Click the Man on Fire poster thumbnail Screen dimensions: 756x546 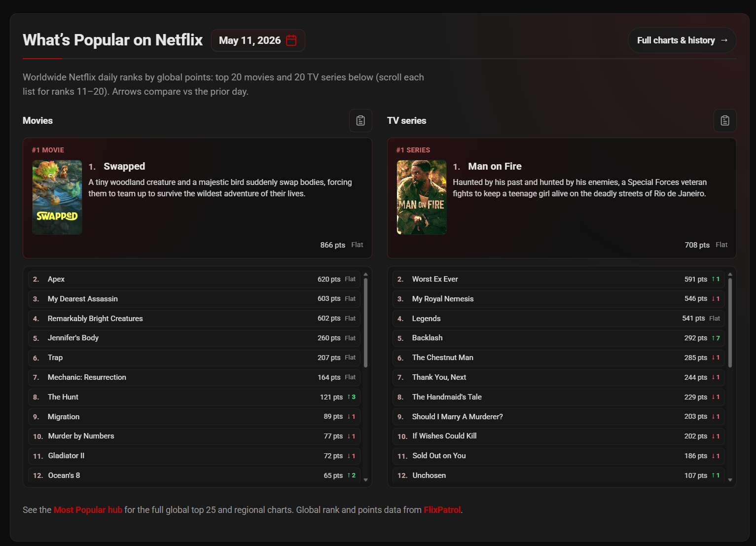click(x=422, y=197)
